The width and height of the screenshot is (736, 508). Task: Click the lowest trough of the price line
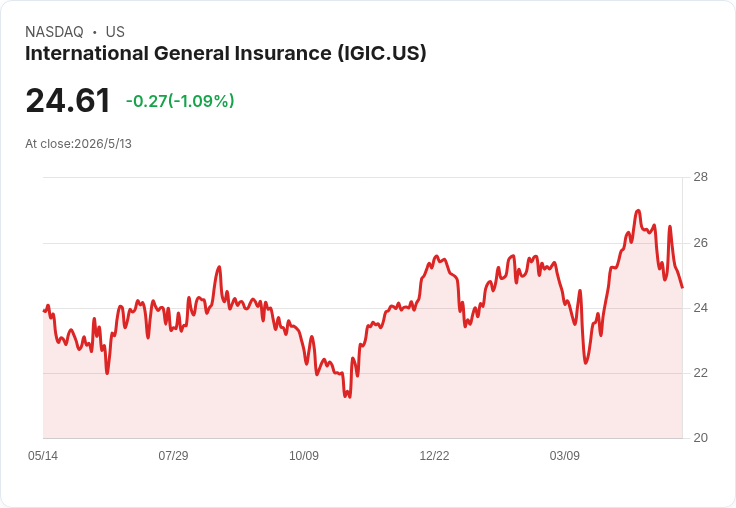[x=347, y=397]
